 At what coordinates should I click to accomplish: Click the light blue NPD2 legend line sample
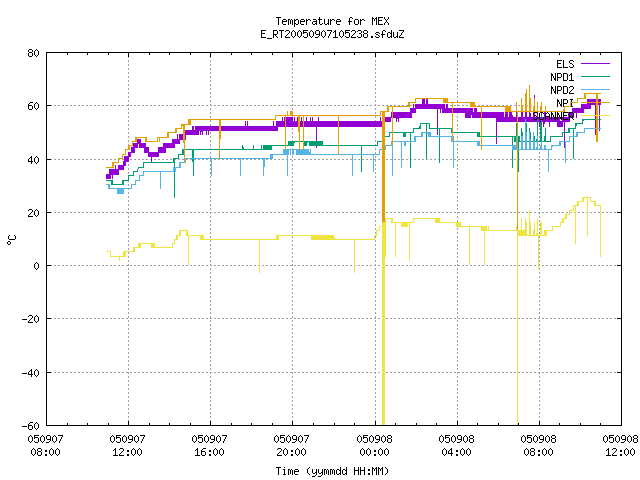coord(595,89)
